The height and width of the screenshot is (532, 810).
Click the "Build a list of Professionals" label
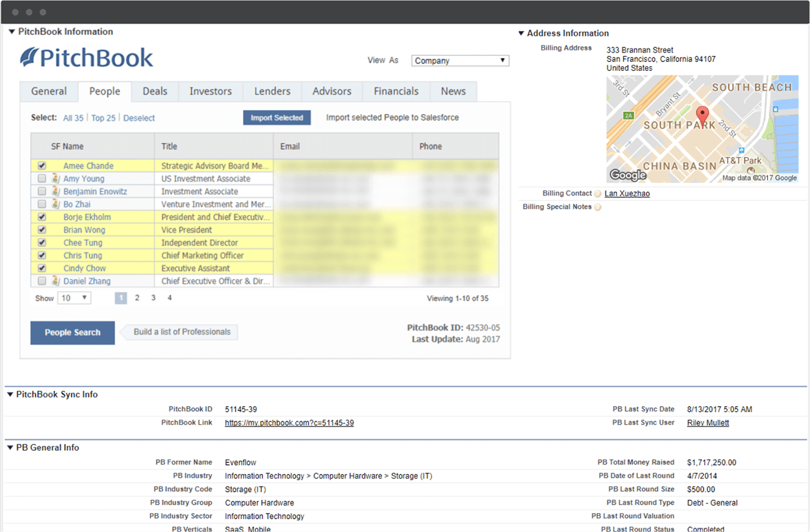[x=182, y=332]
